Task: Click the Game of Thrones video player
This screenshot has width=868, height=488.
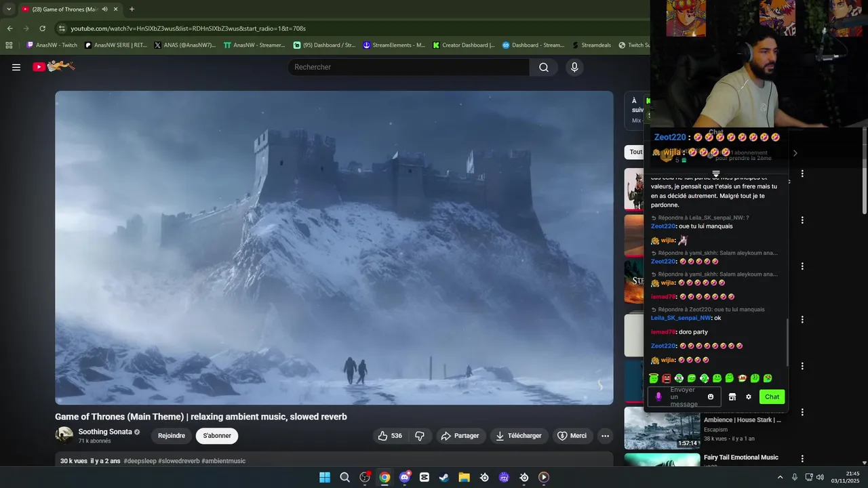Action: tap(334, 247)
